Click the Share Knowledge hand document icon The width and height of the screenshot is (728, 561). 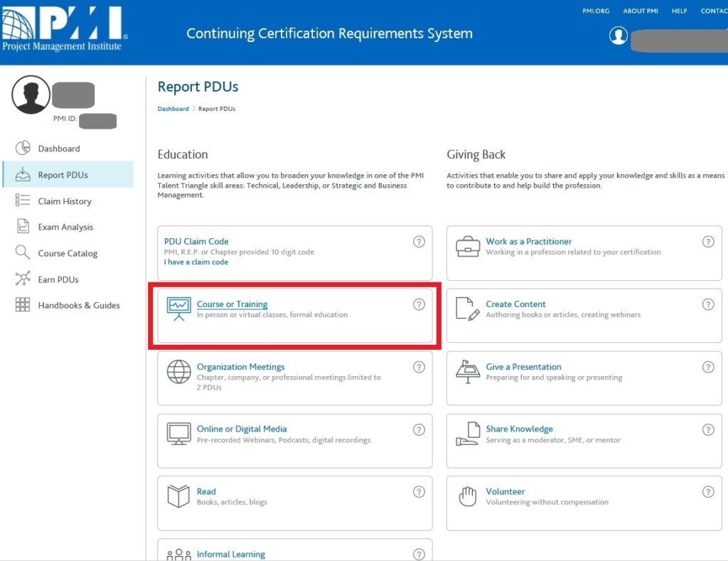[468, 434]
